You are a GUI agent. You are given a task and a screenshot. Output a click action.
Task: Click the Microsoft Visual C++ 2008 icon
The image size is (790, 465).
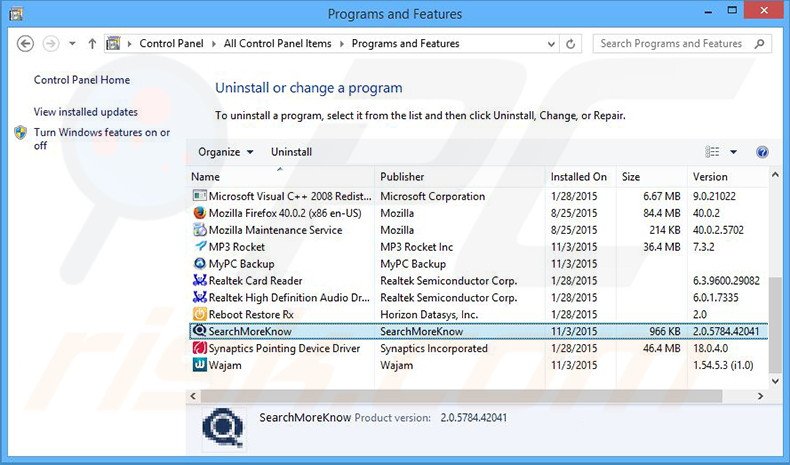coord(200,196)
